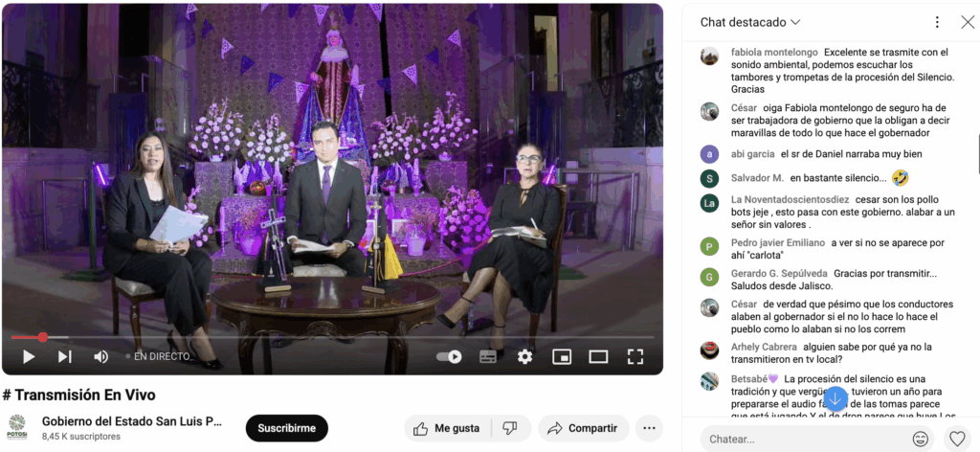The width and height of the screenshot is (980, 452).
Task: Dislike the video
Action: (511, 428)
